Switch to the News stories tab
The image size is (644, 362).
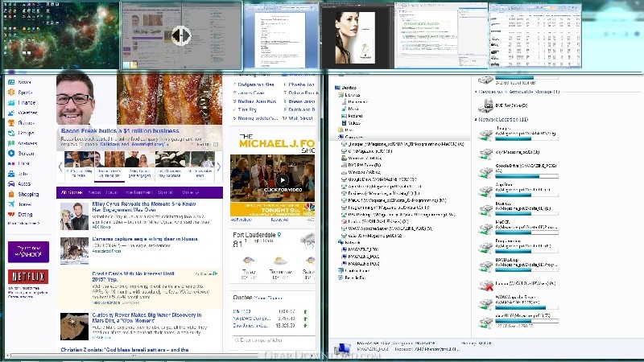point(94,192)
